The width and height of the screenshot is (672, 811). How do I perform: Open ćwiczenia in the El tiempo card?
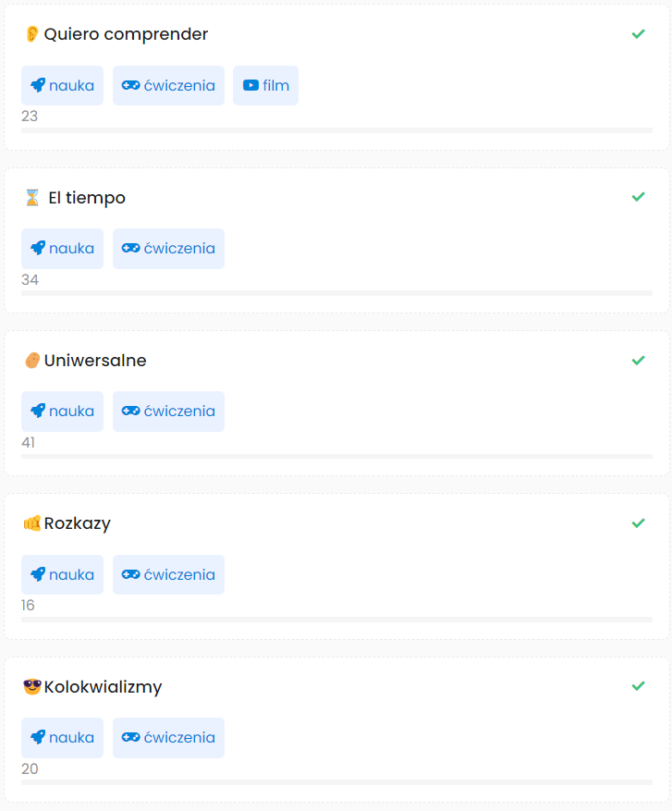click(x=168, y=249)
